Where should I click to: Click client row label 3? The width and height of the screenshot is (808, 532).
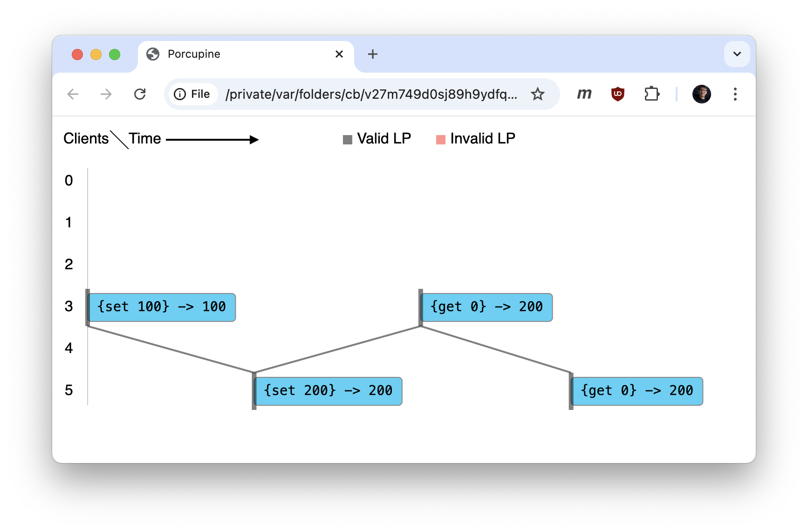[x=69, y=306]
